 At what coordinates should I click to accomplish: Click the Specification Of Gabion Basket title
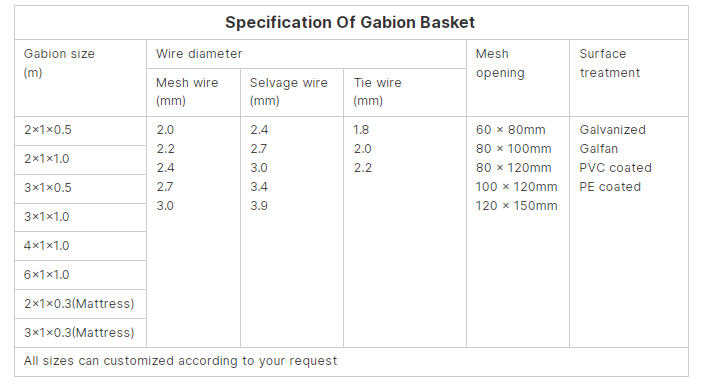tap(350, 22)
